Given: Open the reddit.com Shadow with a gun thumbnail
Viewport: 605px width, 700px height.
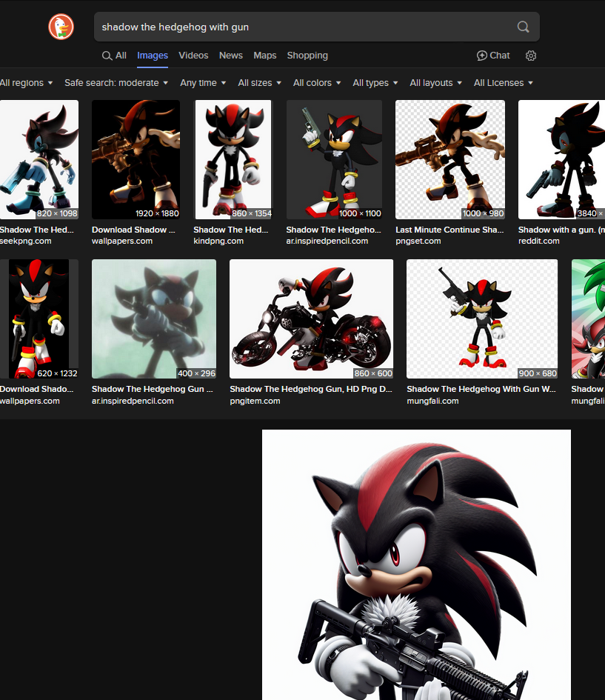Looking at the screenshot, I should coord(561,159).
